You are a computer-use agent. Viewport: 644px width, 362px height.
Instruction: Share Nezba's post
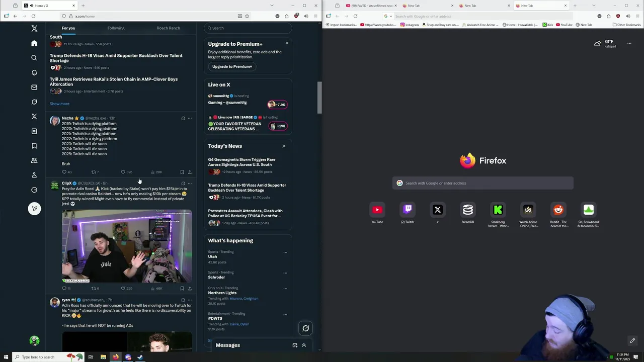click(190, 172)
